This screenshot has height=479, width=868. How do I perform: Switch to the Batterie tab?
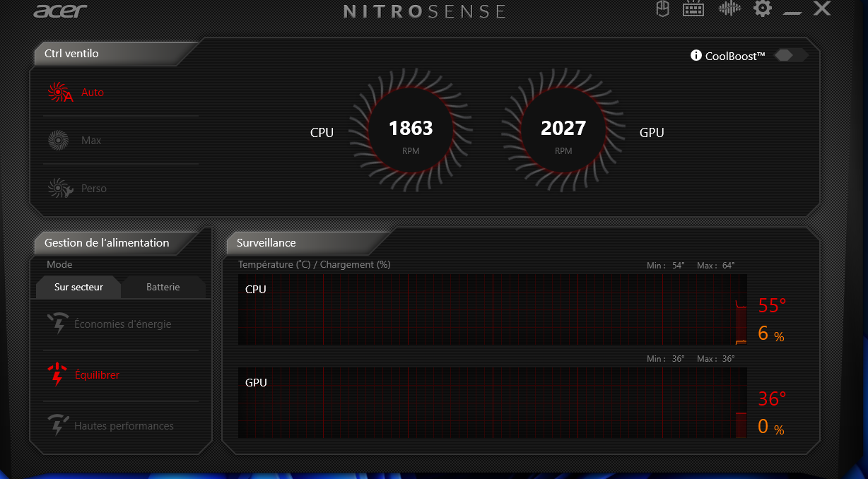[163, 287]
